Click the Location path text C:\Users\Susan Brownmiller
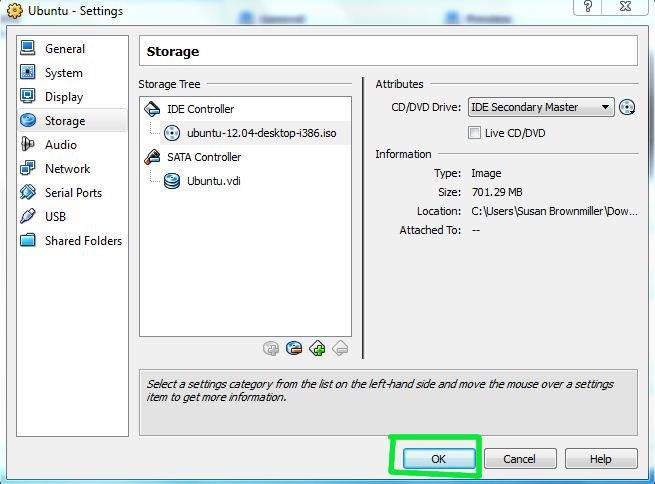The image size is (655, 484). click(x=555, y=211)
